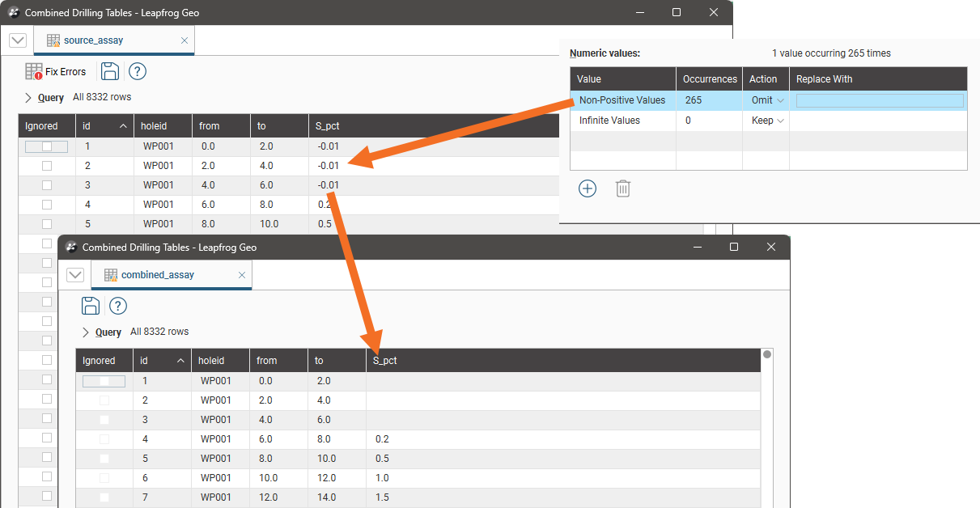Toggle Ignored checkbox for source_assay row 3
This screenshot has height=508, width=980.
pos(47,185)
